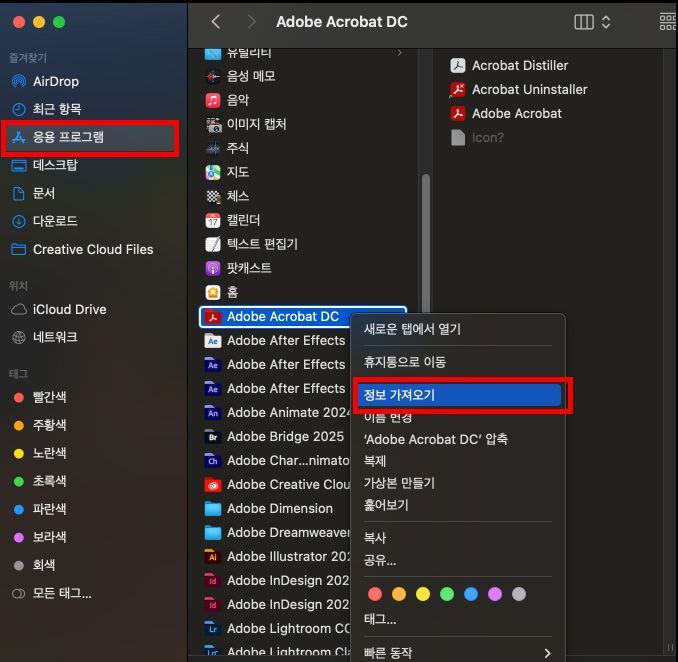Select 새로운 탭에서 열기 option
Screen dimensions: 678x662
point(412,329)
